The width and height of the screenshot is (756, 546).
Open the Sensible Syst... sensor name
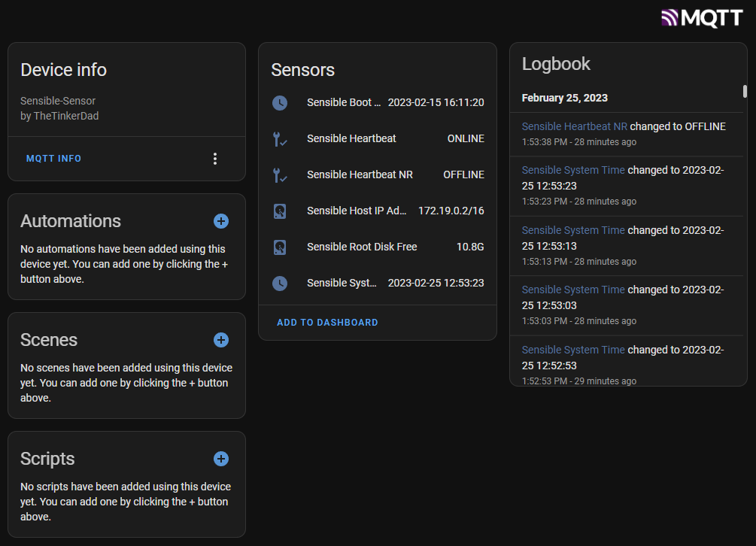point(342,284)
